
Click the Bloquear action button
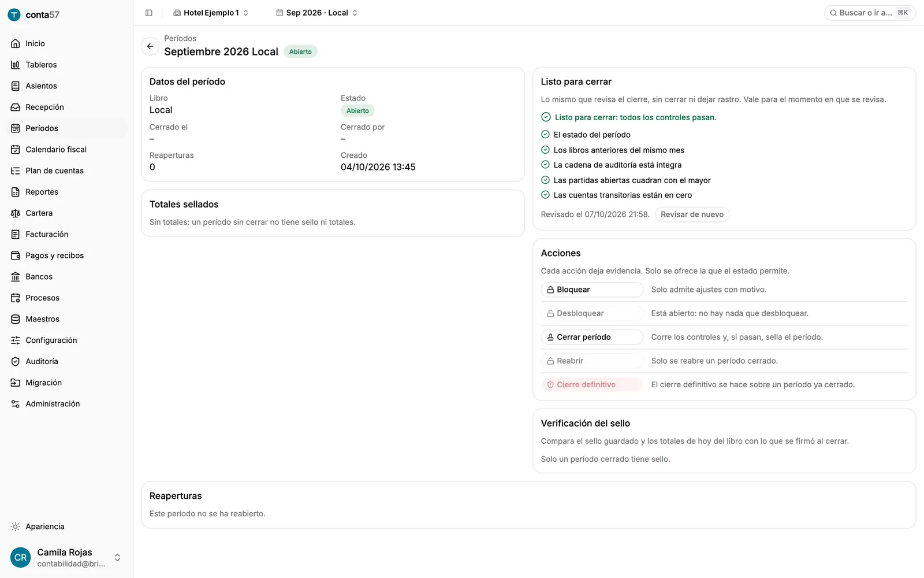(x=592, y=290)
